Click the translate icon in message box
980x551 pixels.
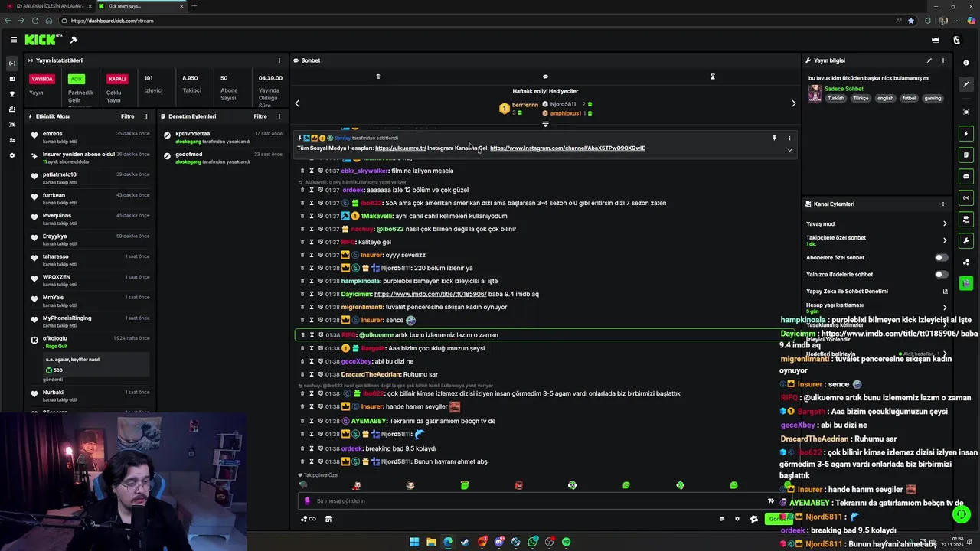[x=770, y=501]
